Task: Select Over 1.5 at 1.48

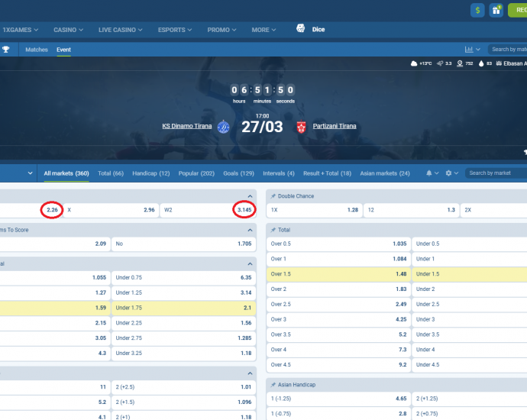Action: pyautogui.click(x=339, y=274)
